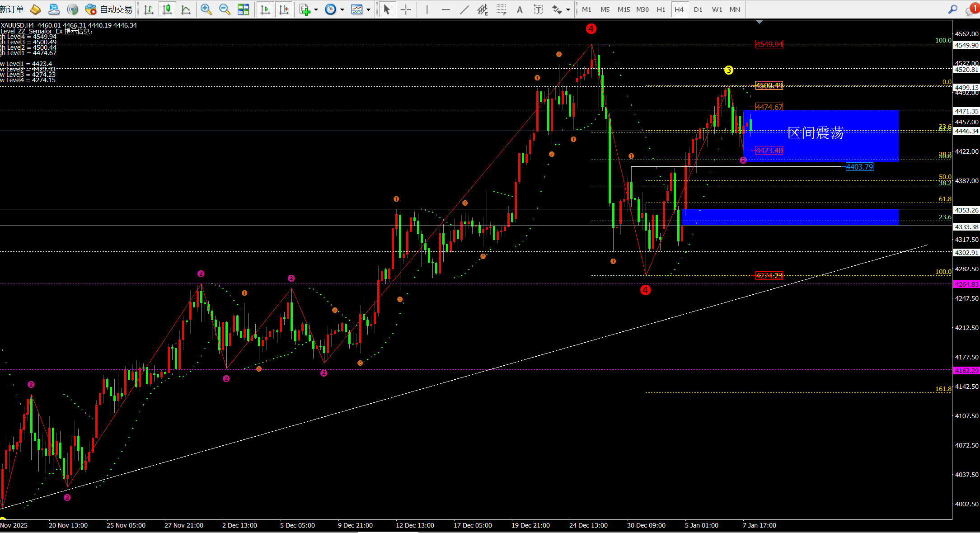Toggle the chart shift button
Viewport: 980px width, 533px height.
(x=284, y=9)
